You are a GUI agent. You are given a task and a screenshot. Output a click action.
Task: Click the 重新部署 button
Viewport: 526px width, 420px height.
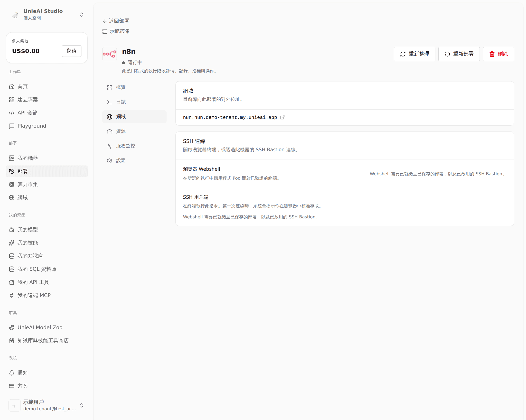(459, 54)
